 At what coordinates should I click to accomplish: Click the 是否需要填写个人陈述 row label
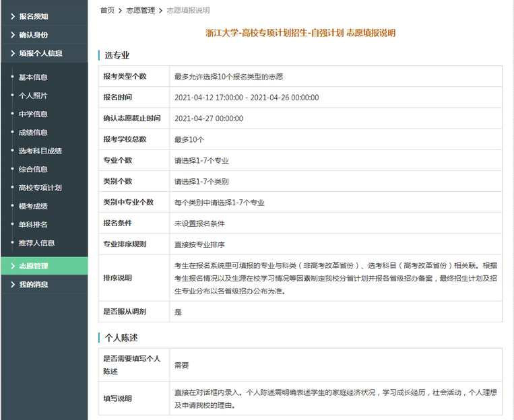(x=132, y=365)
